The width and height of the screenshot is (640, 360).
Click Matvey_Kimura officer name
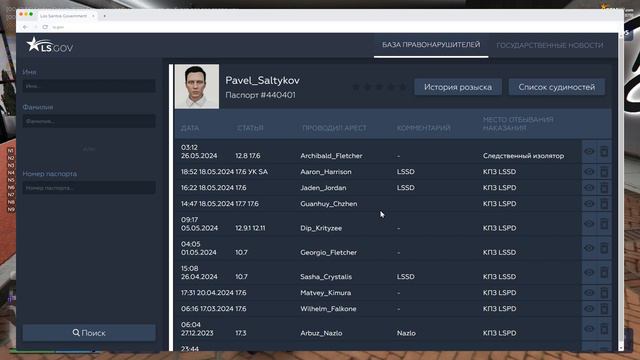point(325,293)
